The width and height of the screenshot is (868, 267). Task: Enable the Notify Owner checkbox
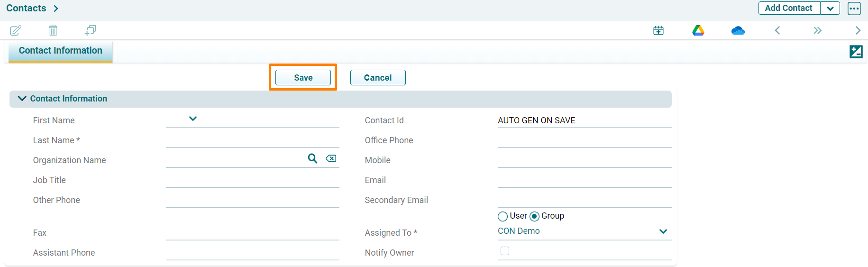505,251
